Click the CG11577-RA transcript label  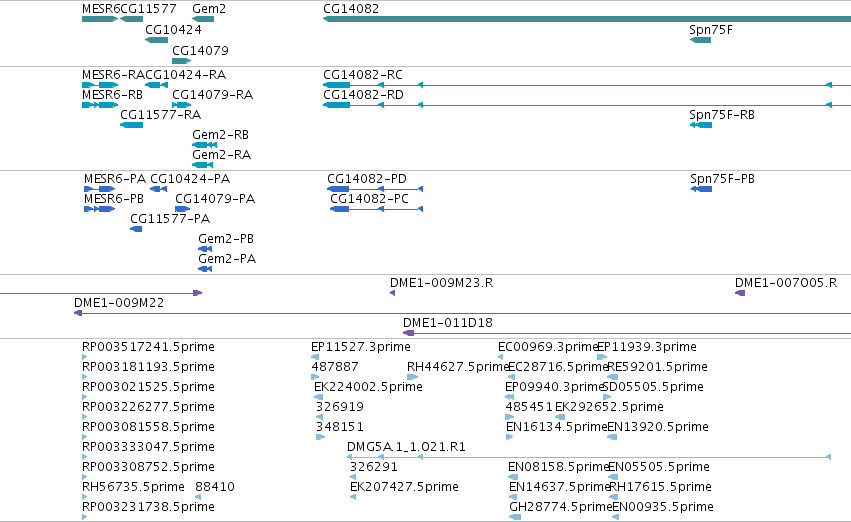[160, 115]
